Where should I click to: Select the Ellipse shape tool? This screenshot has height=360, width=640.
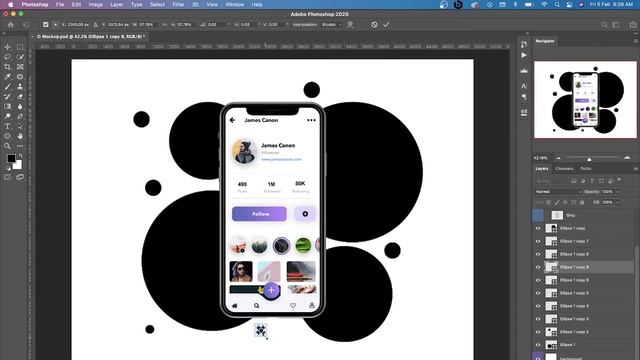click(7, 136)
